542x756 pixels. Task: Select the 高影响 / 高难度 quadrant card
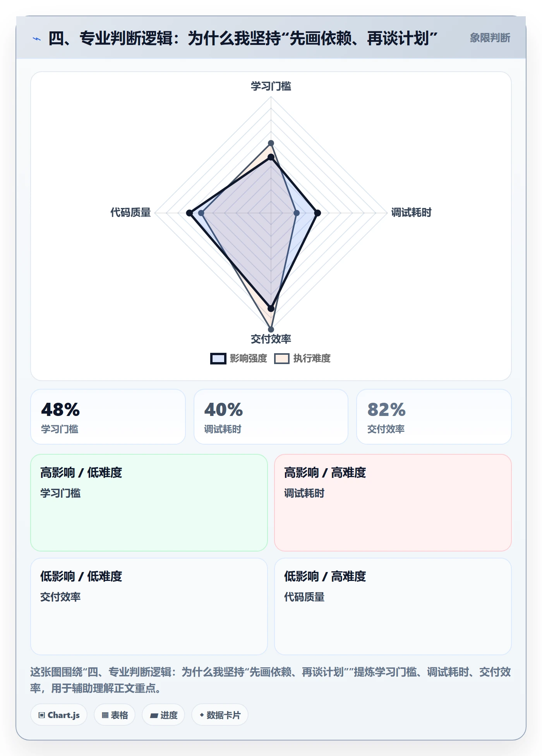pos(393,503)
